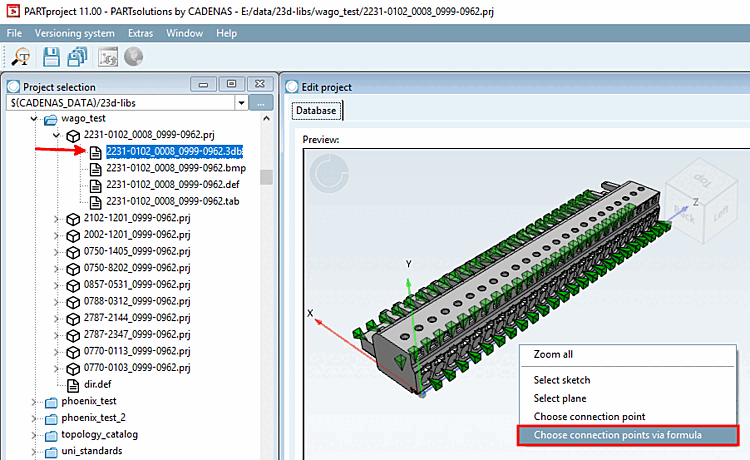Expand the 2102-1201_0999-0962.prj node

56,219
